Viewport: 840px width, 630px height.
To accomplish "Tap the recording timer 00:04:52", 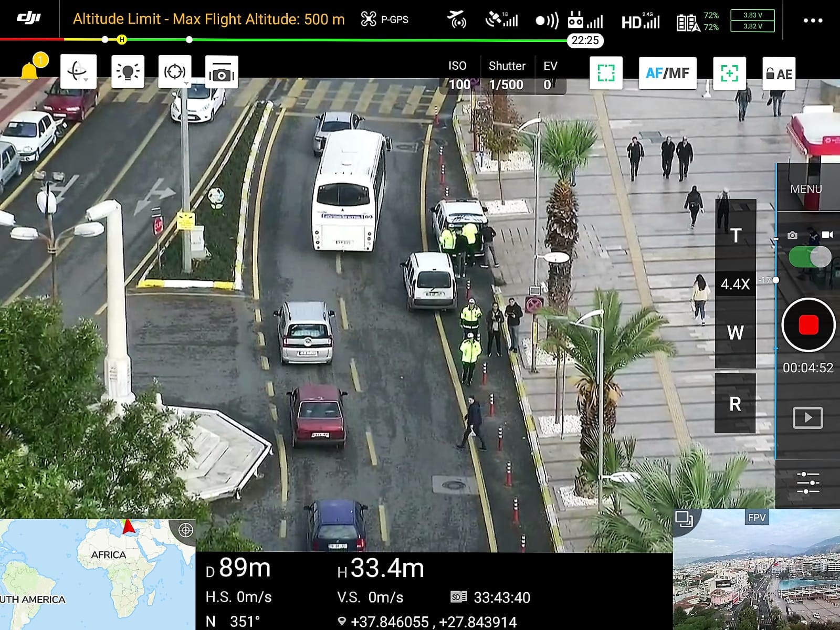I will (x=808, y=368).
